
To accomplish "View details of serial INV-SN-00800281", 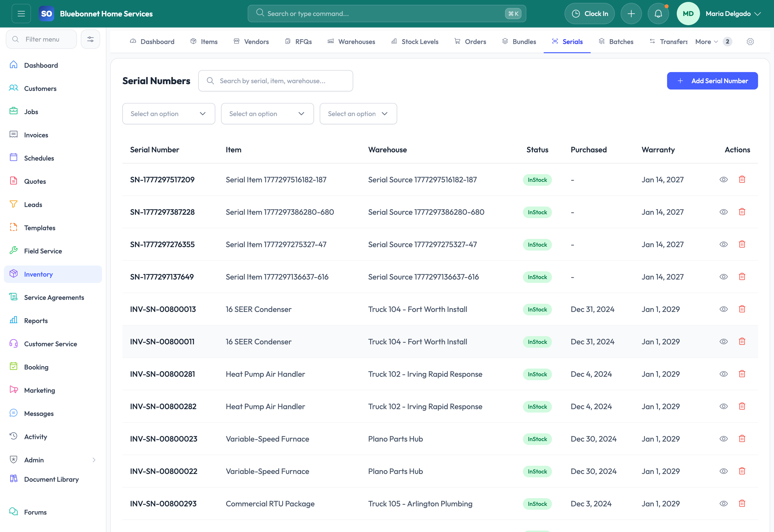I will (723, 374).
